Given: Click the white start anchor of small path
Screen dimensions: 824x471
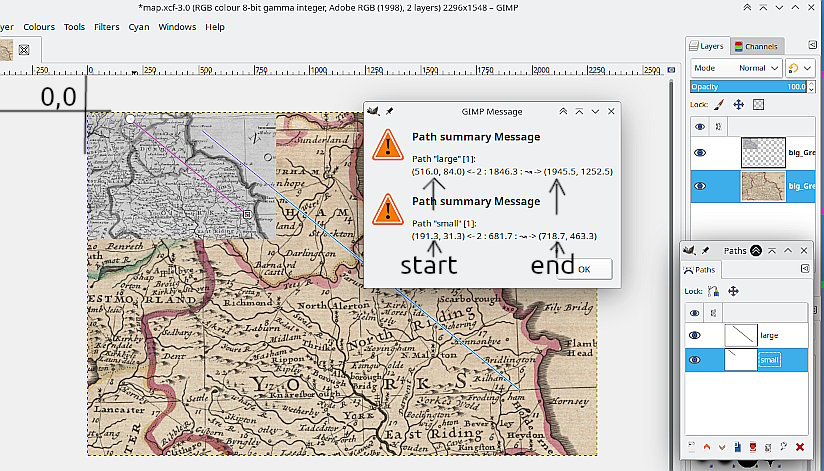Looking at the screenshot, I should pos(130,119).
